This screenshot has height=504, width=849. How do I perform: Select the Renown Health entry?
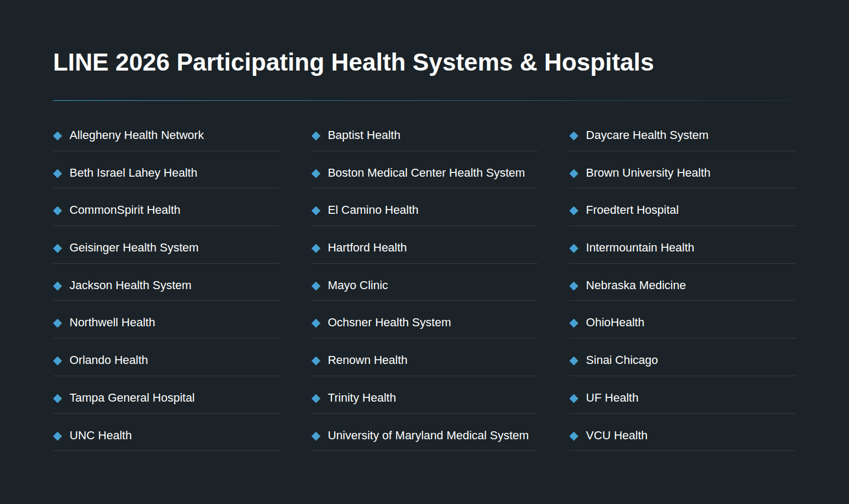[424, 360]
